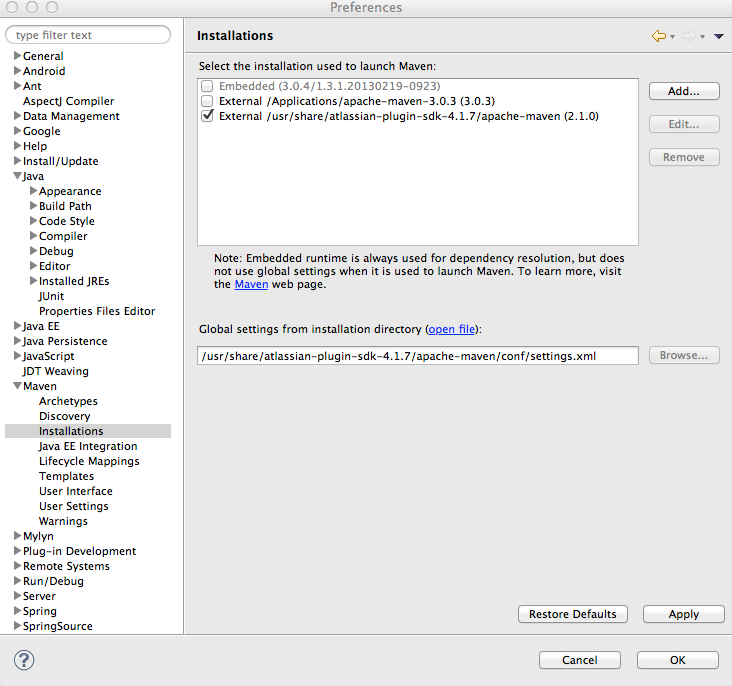
Task: Expand the Java EE node
Action: 17,325
